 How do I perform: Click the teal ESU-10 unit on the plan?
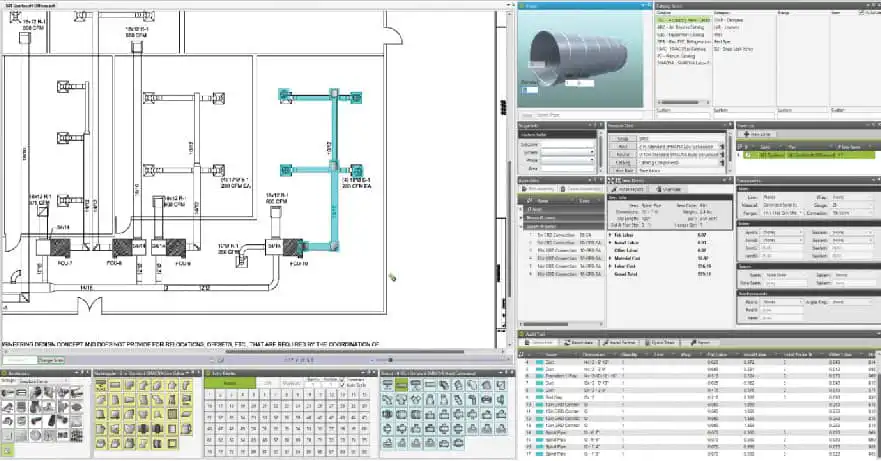(x=293, y=247)
